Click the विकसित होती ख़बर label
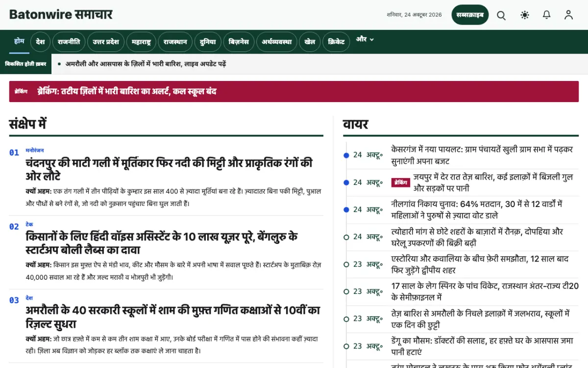The height and width of the screenshot is (368, 588). (x=25, y=64)
